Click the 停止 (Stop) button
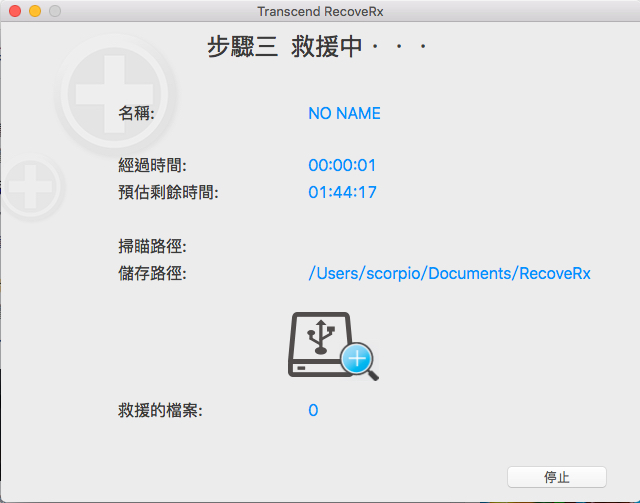Image resolution: width=640 pixels, height=503 pixels. (557, 477)
